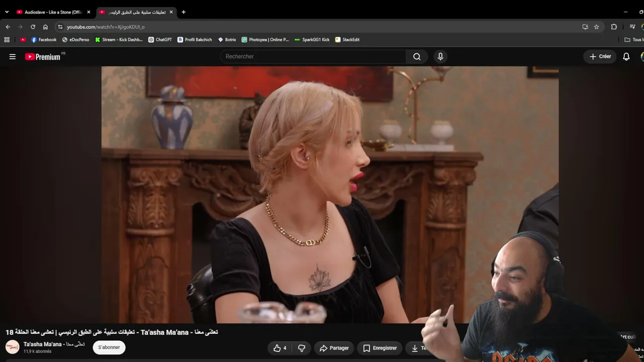Reload the current page
The image size is (644, 362).
[x=33, y=27]
